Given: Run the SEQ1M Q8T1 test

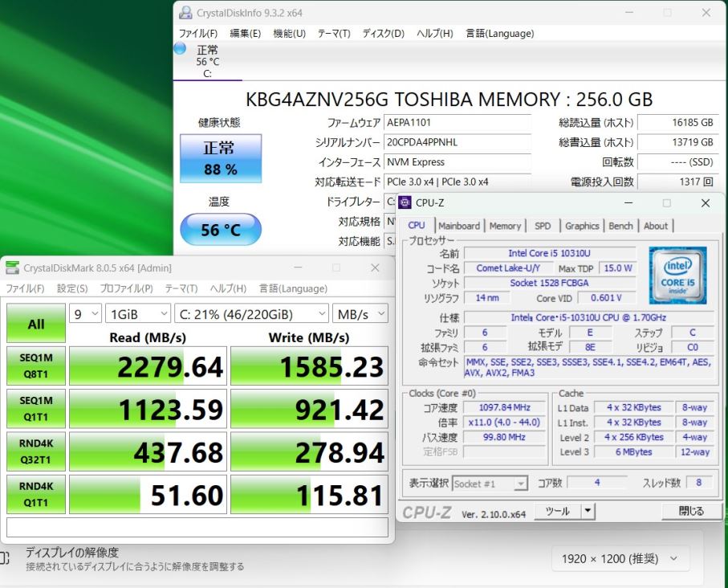Looking at the screenshot, I should coord(36,365).
